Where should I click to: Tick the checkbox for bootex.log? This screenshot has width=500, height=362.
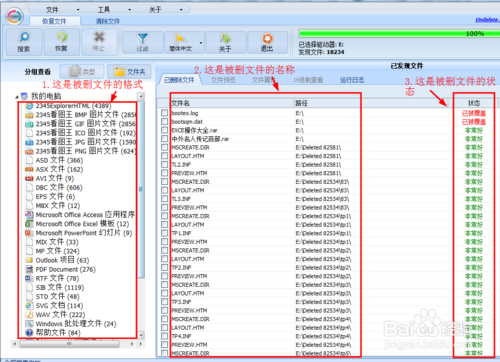(164, 113)
